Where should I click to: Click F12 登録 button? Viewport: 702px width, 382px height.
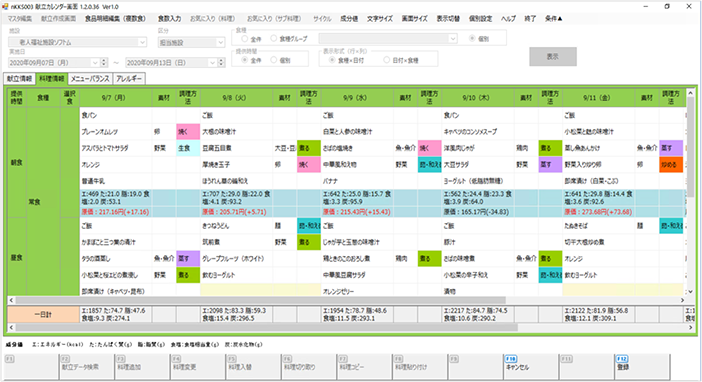click(641, 367)
